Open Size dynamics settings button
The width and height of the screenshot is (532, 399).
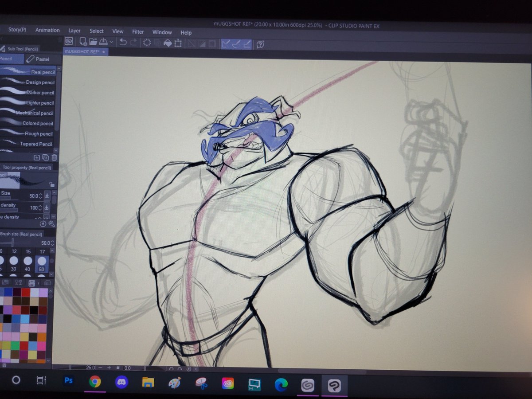(47, 196)
